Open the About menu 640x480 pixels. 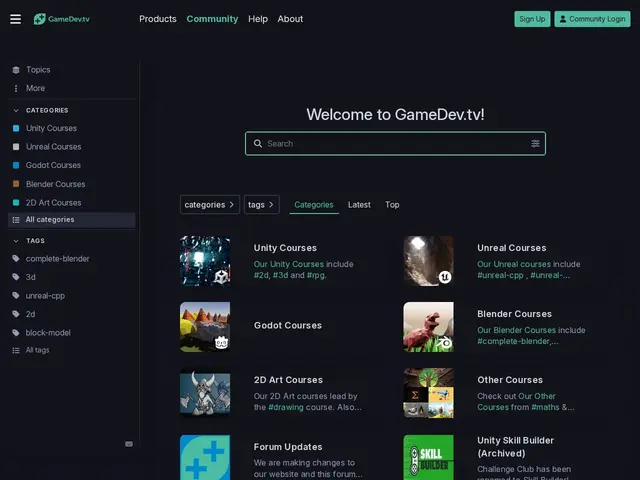(290, 19)
